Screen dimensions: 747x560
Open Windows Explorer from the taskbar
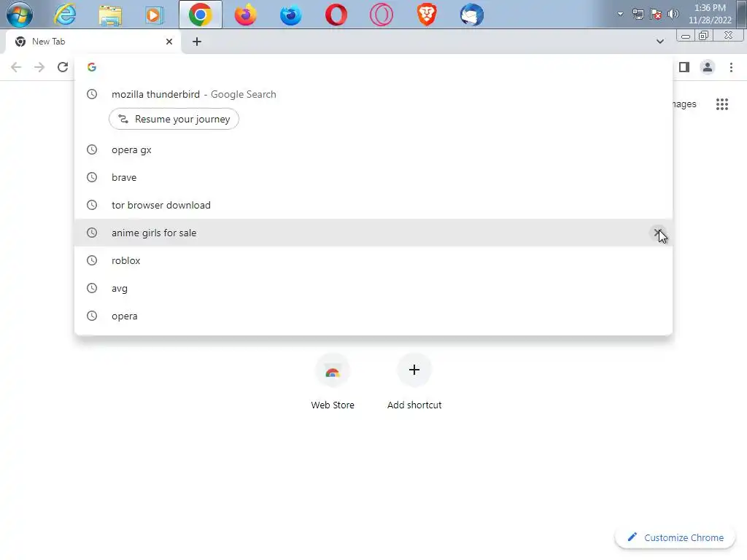[110, 15]
